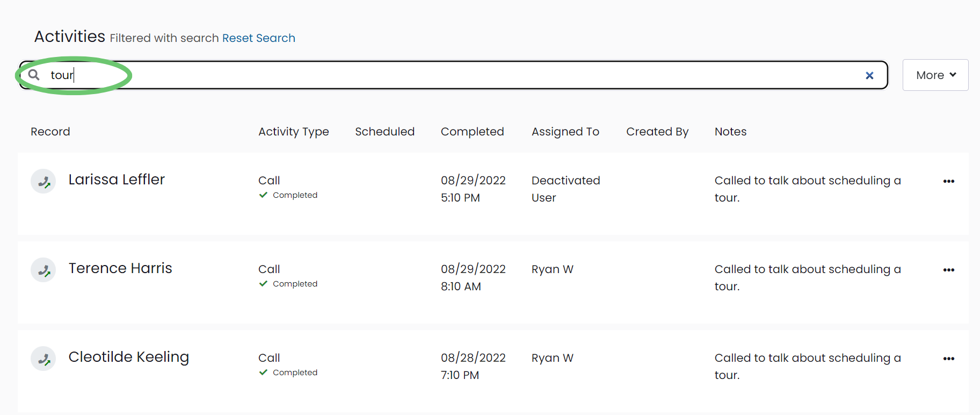The width and height of the screenshot is (980, 415).
Task: Sort by the Record column header
Action: pyautogui.click(x=50, y=132)
